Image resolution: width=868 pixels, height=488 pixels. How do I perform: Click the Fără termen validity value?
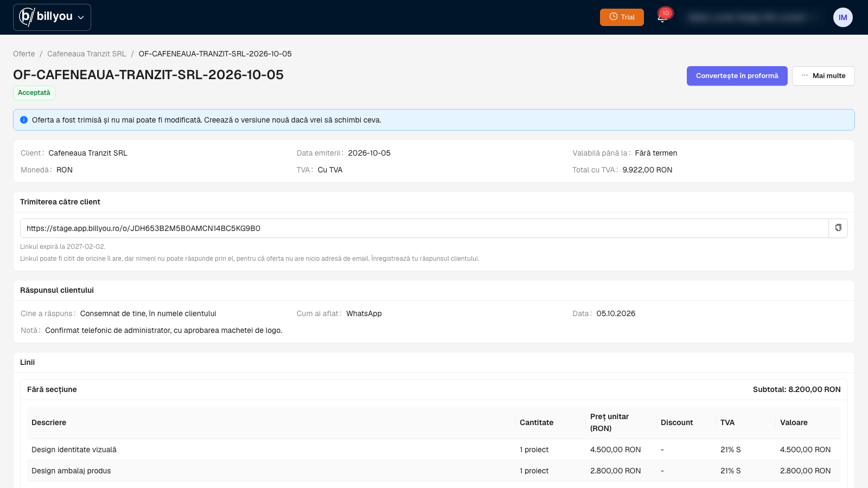[656, 153]
